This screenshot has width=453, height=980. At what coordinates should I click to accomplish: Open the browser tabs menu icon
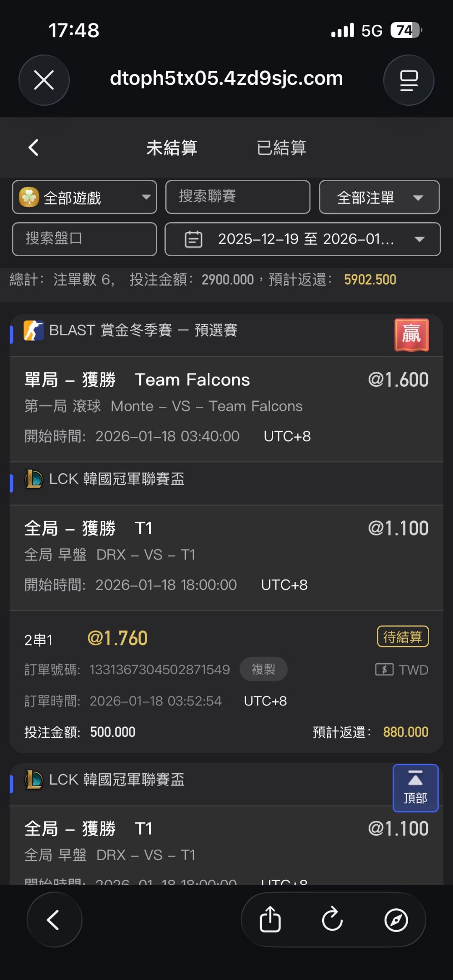pyautogui.click(x=409, y=80)
